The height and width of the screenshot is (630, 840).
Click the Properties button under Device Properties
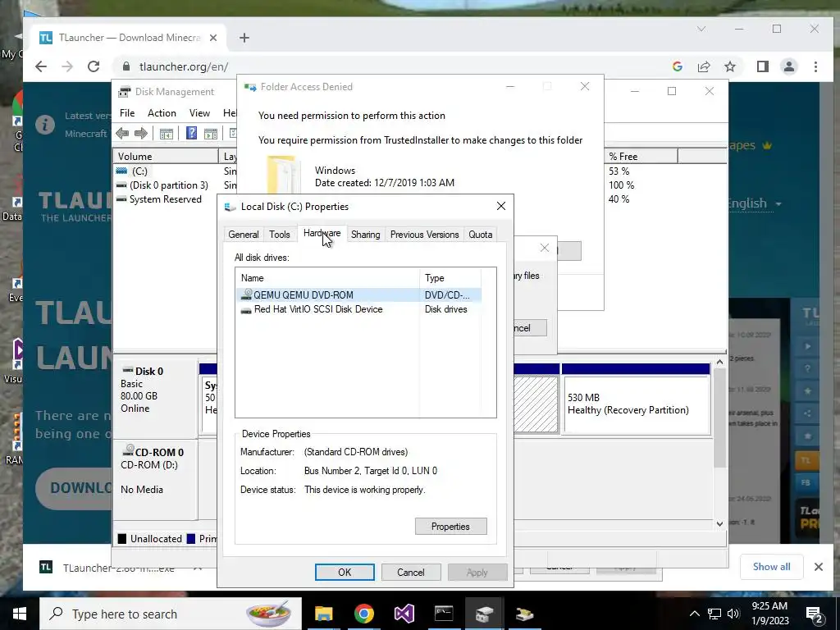pyautogui.click(x=450, y=527)
